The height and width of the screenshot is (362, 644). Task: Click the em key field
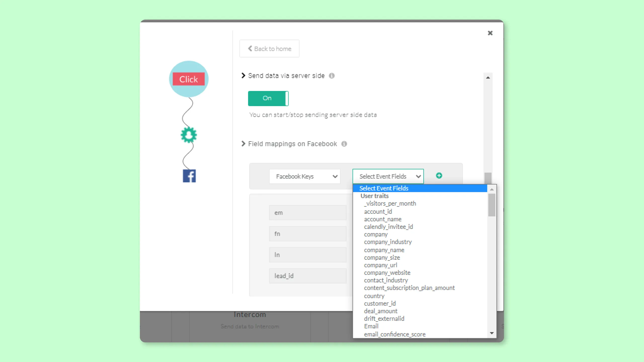(308, 213)
